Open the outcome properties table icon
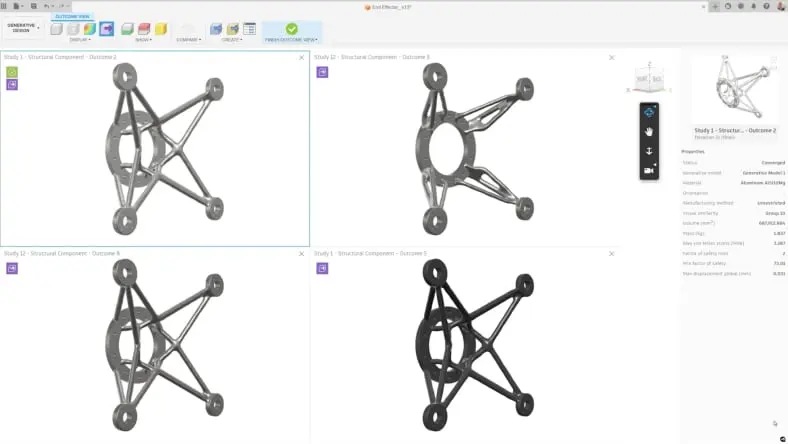Image resolution: width=788 pixels, height=444 pixels. 249,29
